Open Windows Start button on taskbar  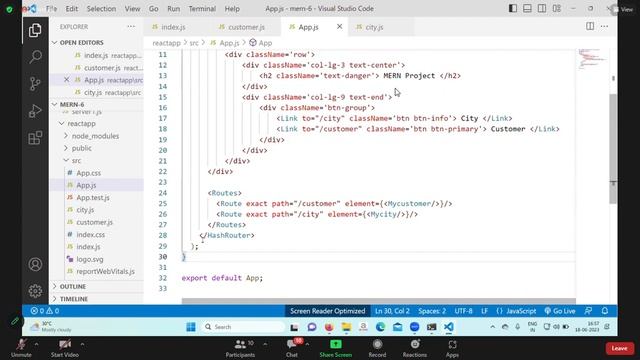pos(191,327)
